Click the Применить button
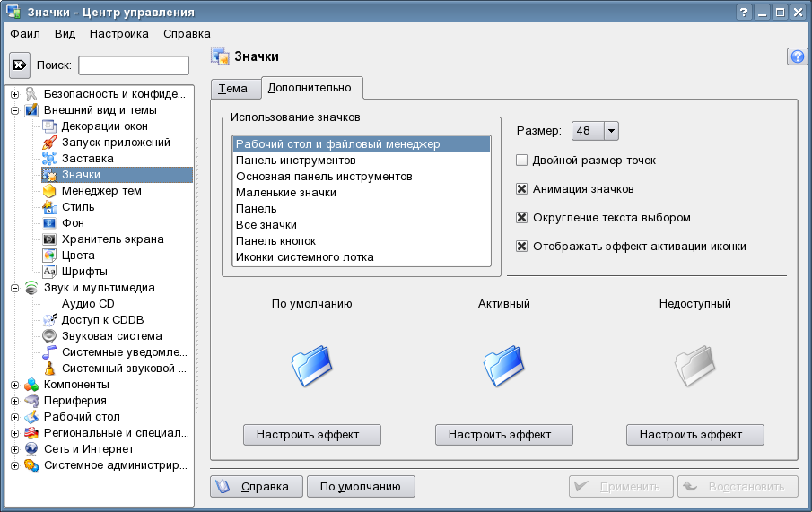The image size is (812, 512). tap(621, 487)
